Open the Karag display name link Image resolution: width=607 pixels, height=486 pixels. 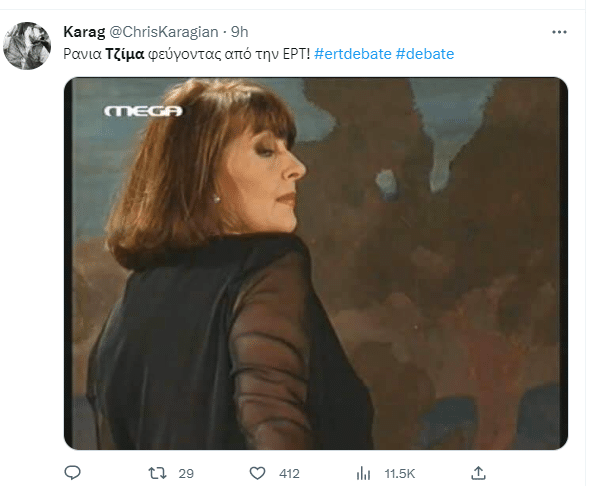coord(84,32)
